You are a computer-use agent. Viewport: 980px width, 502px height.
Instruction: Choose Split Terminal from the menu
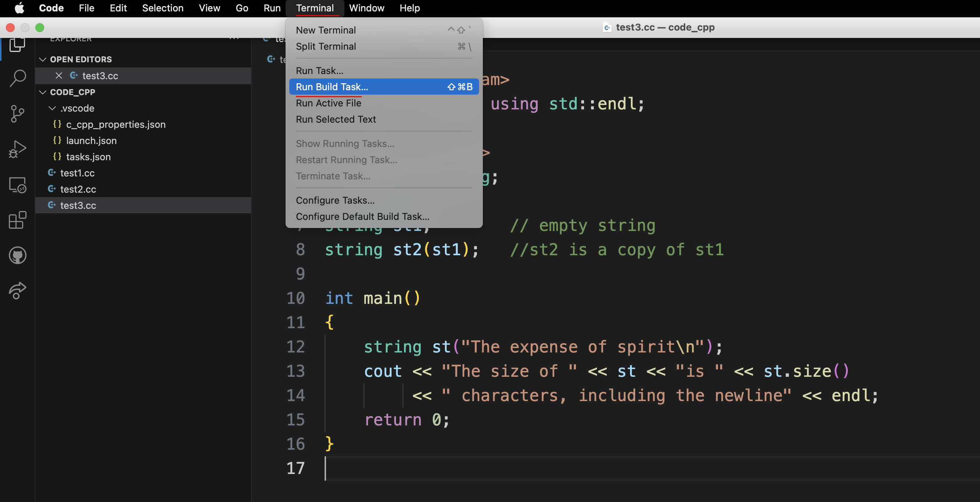[384, 46]
